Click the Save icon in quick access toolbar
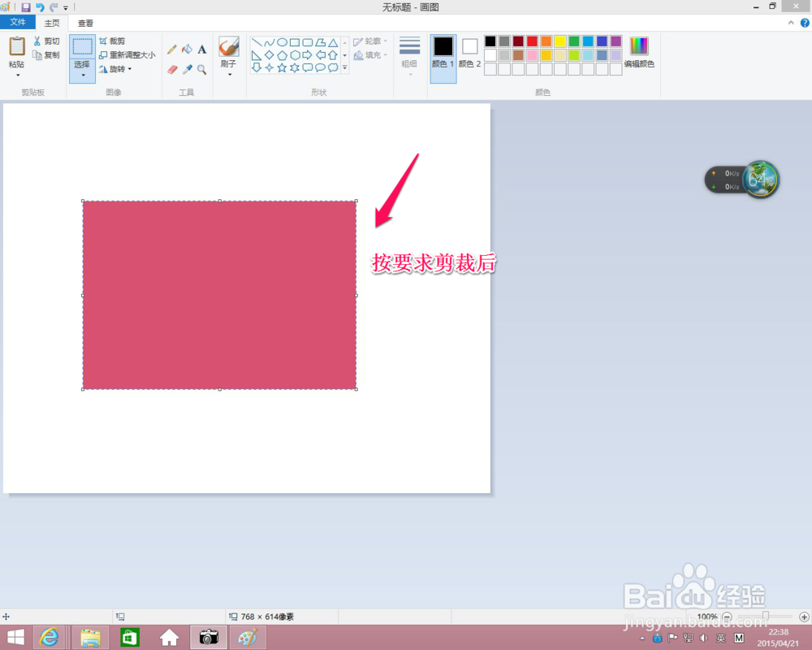 [x=25, y=7]
